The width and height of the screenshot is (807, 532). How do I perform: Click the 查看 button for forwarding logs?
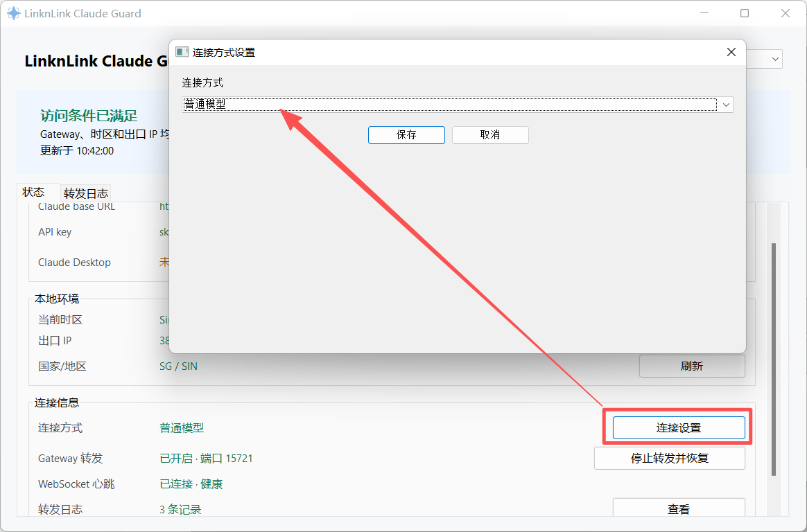click(678, 509)
